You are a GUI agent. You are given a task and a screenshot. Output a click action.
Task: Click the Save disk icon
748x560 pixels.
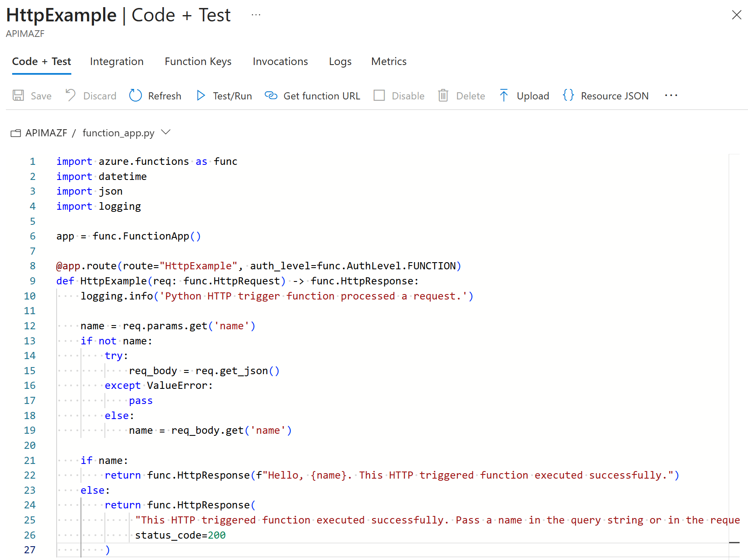[18, 96]
